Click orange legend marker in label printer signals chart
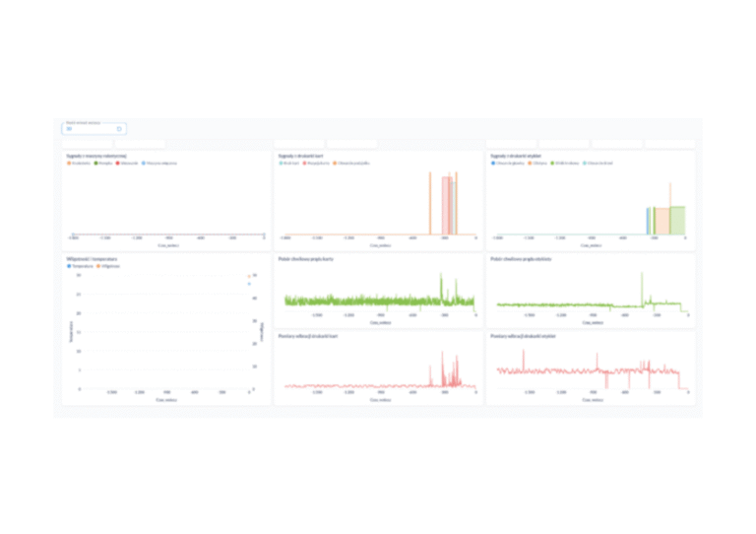The height and width of the screenshot is (534, 756). point(530,163)
